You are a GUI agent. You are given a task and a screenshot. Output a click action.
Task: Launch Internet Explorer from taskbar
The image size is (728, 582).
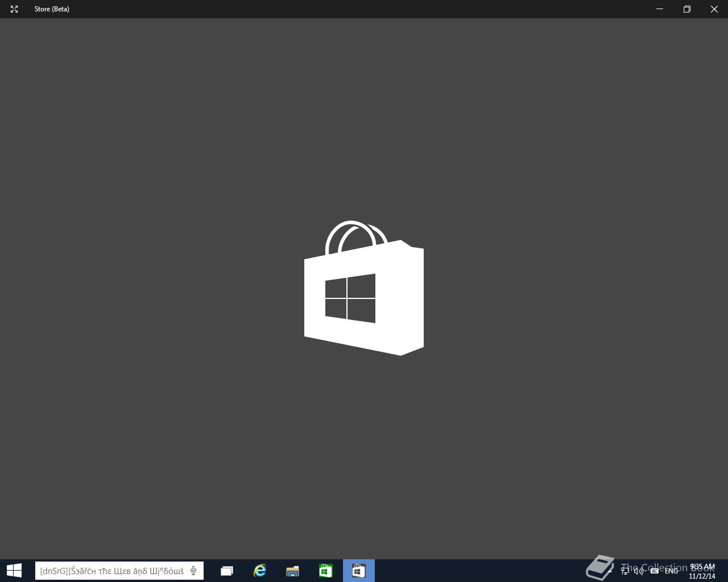coord(259,571)
